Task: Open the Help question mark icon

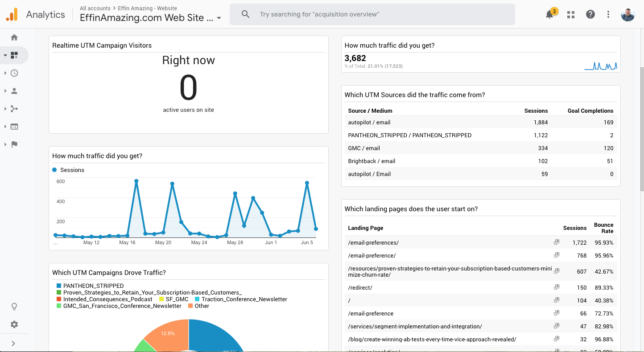Action: [590, 14]
